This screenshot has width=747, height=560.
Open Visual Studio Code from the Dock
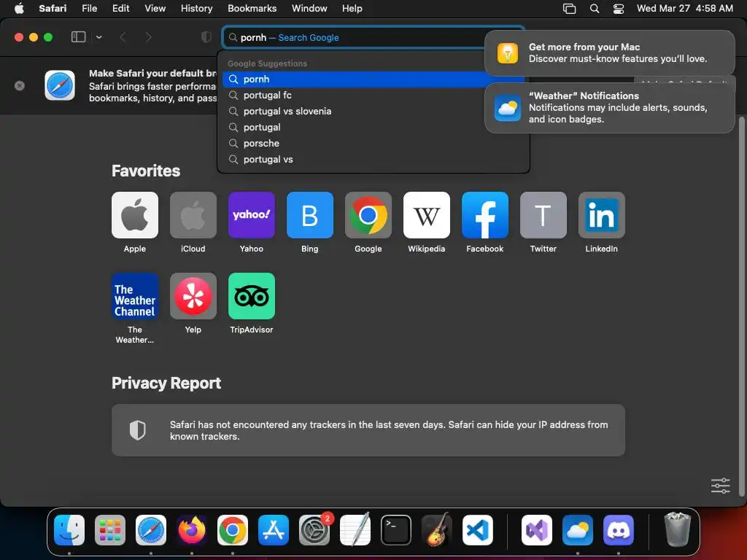pos(478,530)
